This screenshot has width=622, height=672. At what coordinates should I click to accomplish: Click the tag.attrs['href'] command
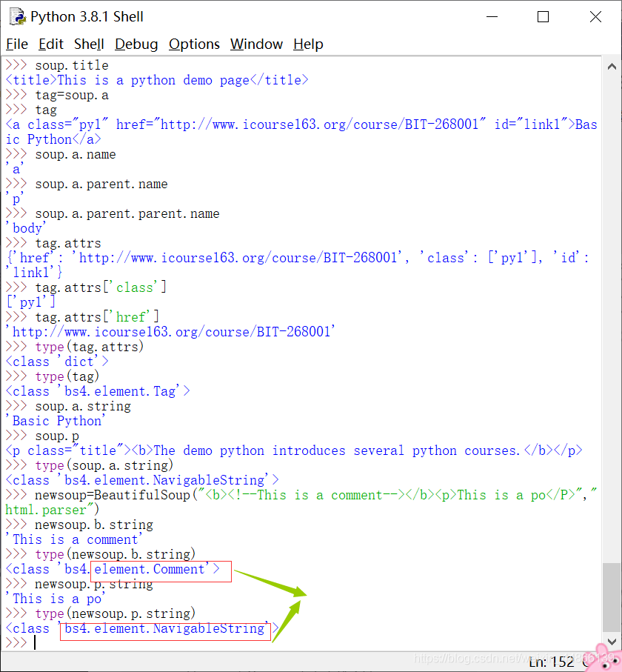coord(97,316)
